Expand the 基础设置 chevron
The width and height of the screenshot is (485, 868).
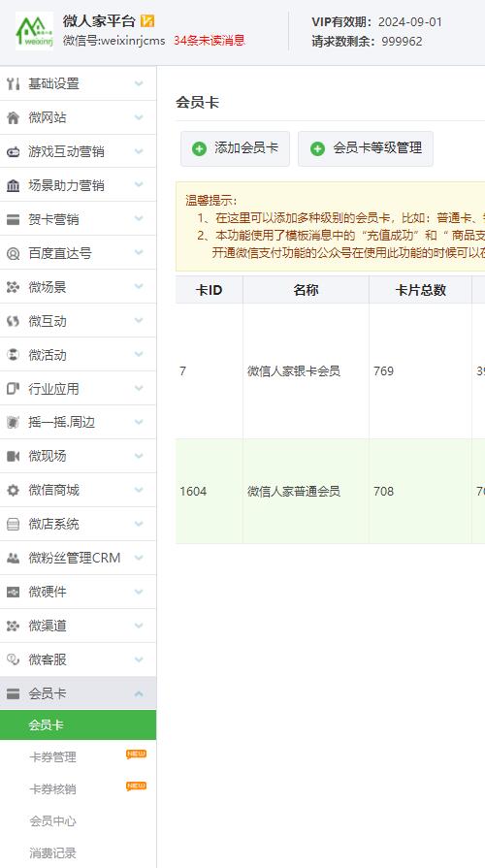139,83
